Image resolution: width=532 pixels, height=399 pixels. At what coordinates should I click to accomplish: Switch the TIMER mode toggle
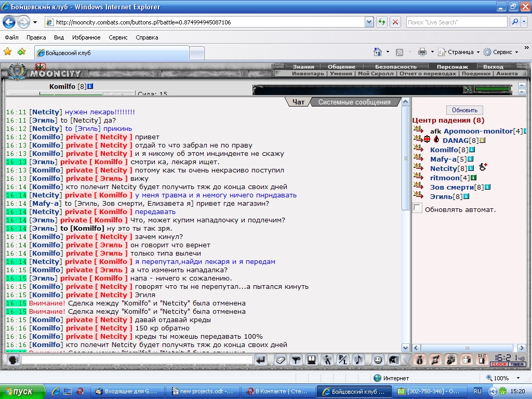click(x=517, y=364)
